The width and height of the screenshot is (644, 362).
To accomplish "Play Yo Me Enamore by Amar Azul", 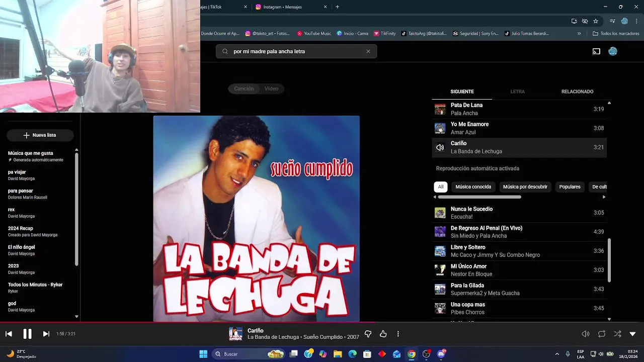I will tap(519, 128).
